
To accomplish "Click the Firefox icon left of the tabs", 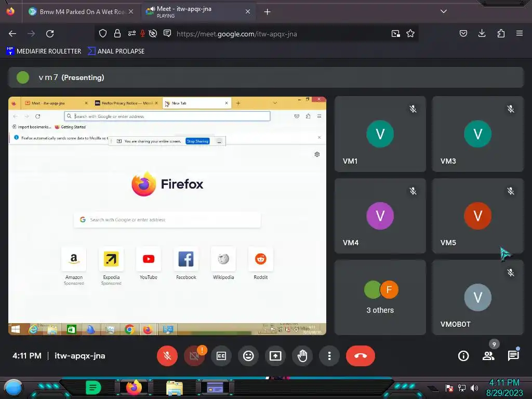I will tap(10, 11).
